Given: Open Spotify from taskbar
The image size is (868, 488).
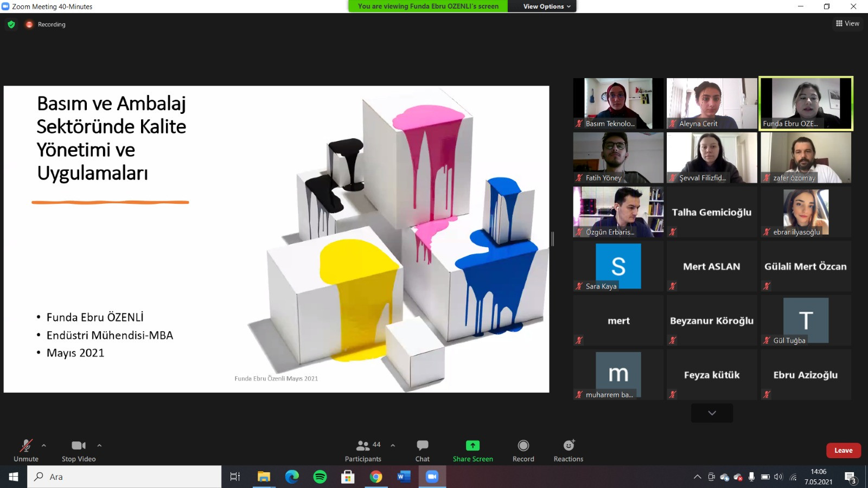Looking at the screenshot, I should [320, 477].
